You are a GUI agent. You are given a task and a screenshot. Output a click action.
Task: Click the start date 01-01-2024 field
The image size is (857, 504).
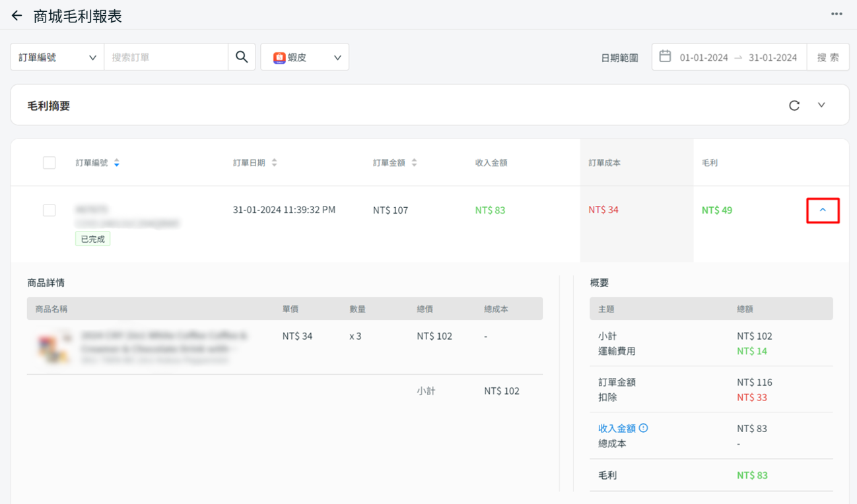703,57
